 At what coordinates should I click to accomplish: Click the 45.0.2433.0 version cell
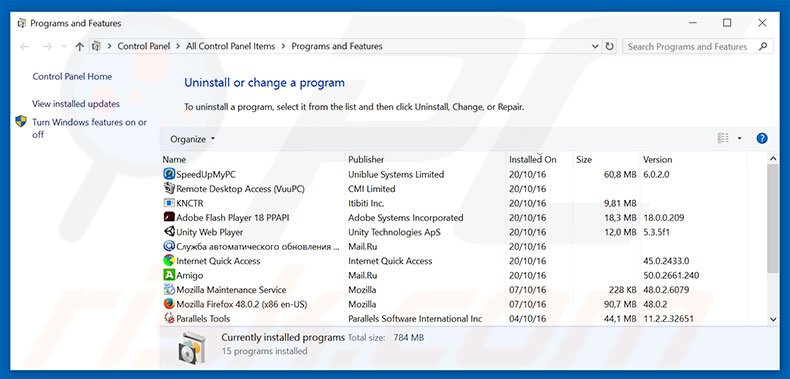(x=667, y=261)
